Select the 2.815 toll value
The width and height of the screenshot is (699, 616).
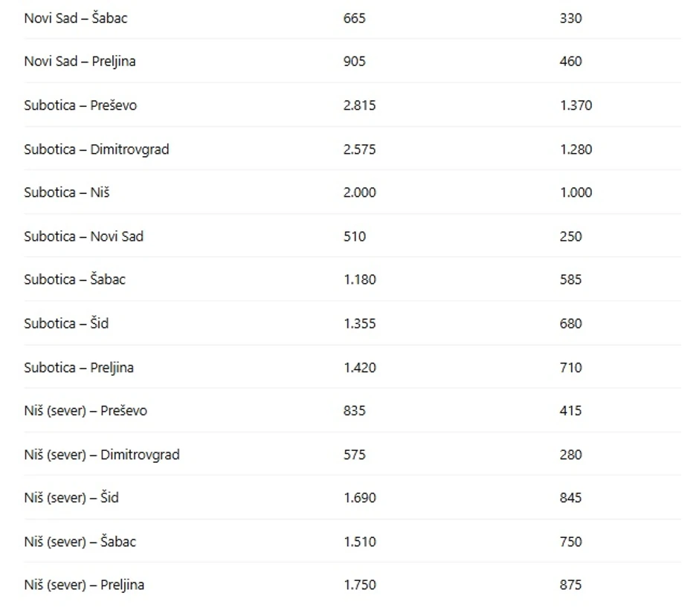(x=359, y=106)
